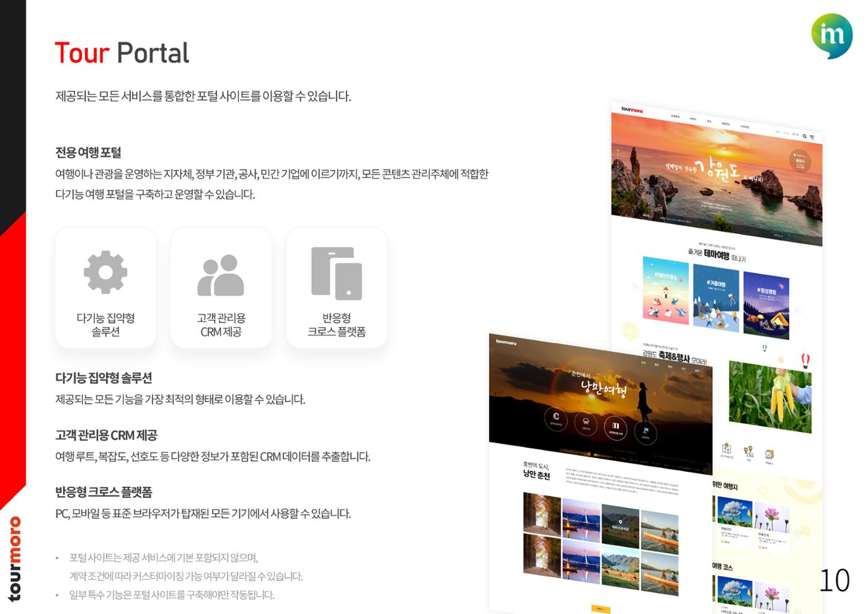Click the '여행 코스' heading in the mockup
Screen dimensions: 868x614
pyautogui.click(x=722, y=566)
